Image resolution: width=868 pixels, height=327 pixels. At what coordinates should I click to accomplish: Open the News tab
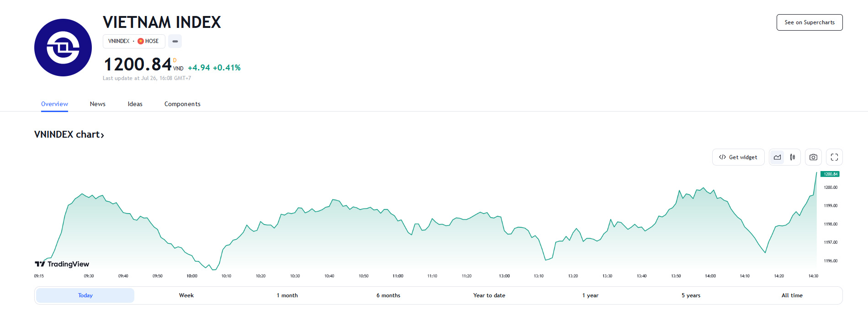98,104
